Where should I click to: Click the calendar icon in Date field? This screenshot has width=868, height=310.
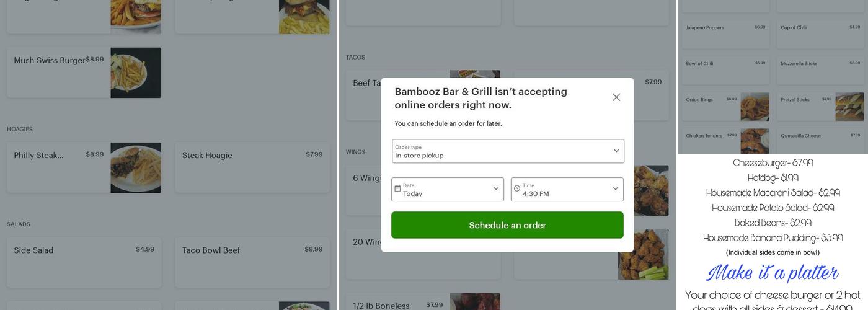click(397, 188)
